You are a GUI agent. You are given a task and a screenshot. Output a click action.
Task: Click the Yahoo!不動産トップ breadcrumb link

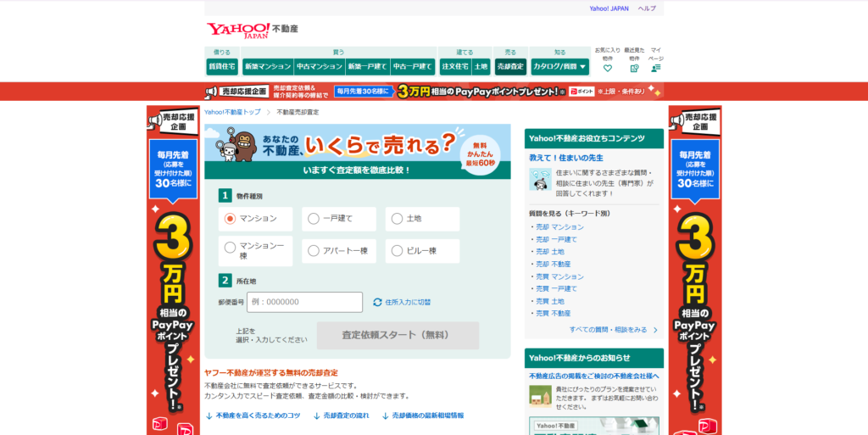click(x=232, y=112)
